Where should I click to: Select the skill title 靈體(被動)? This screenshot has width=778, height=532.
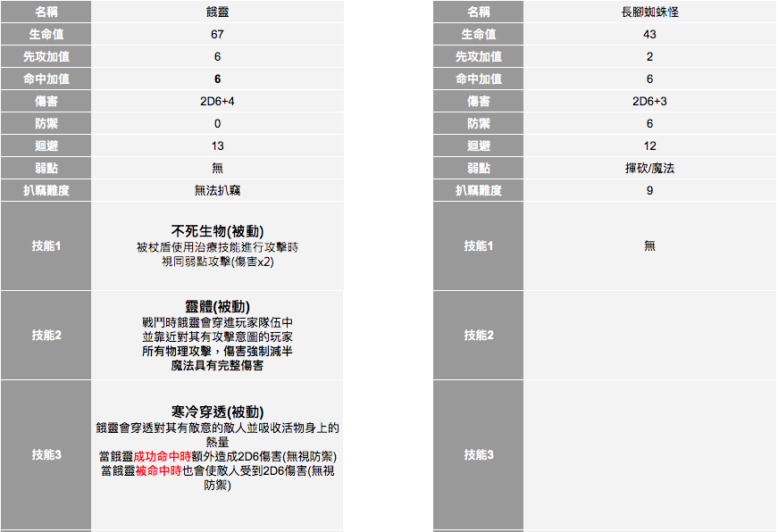[x=217, y=306]
